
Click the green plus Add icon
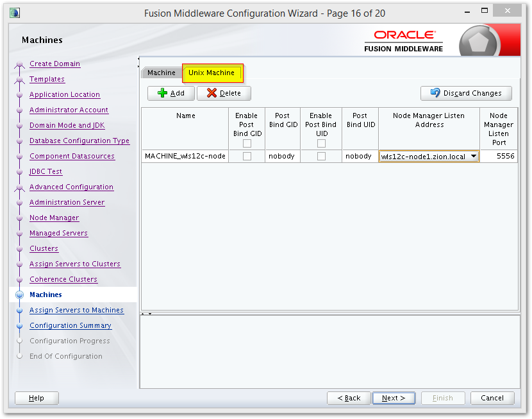click(163, 93)
